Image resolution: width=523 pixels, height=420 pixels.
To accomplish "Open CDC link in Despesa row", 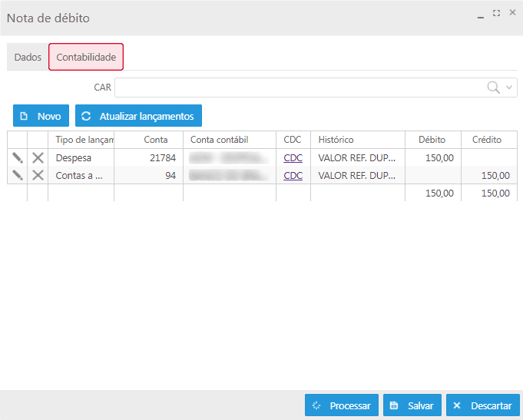I will (293, 157).
